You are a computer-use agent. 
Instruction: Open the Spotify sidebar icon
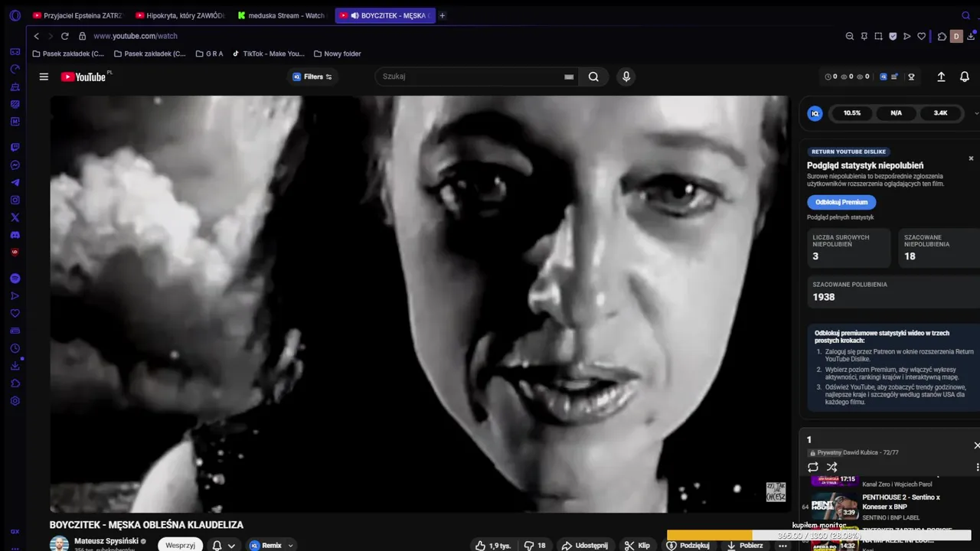pos(15,279)
